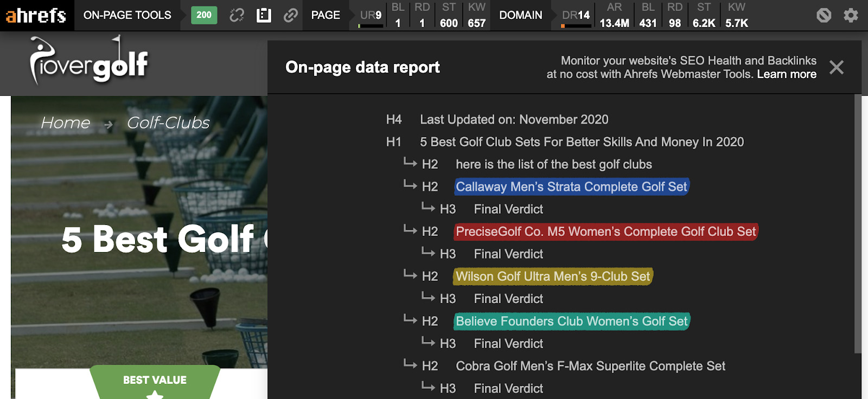Click the 5 Best Golf page headline
The width and height of the screenshot is (868, 399).
[x=164, y=239]
